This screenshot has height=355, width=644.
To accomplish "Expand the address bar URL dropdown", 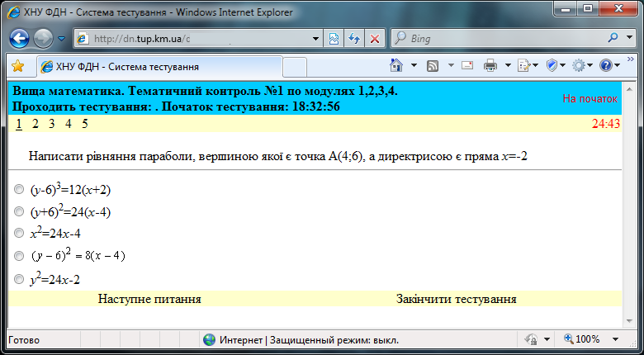I will (315, 39).
